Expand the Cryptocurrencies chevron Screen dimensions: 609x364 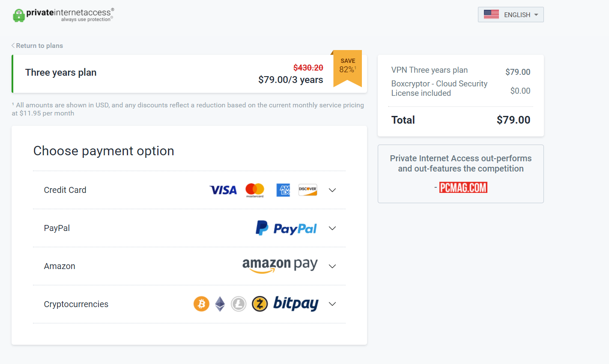click(x=332, y=304)
